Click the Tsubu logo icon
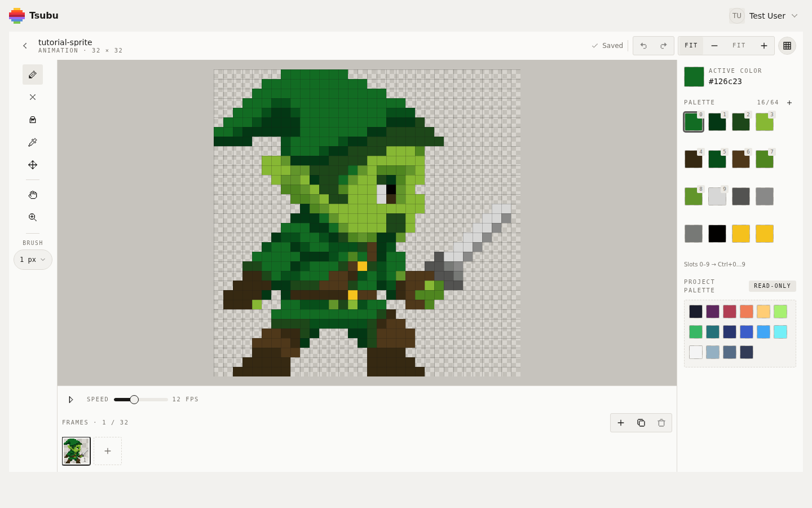The width and height of the screenshot is (812, 508). [17, 16]
